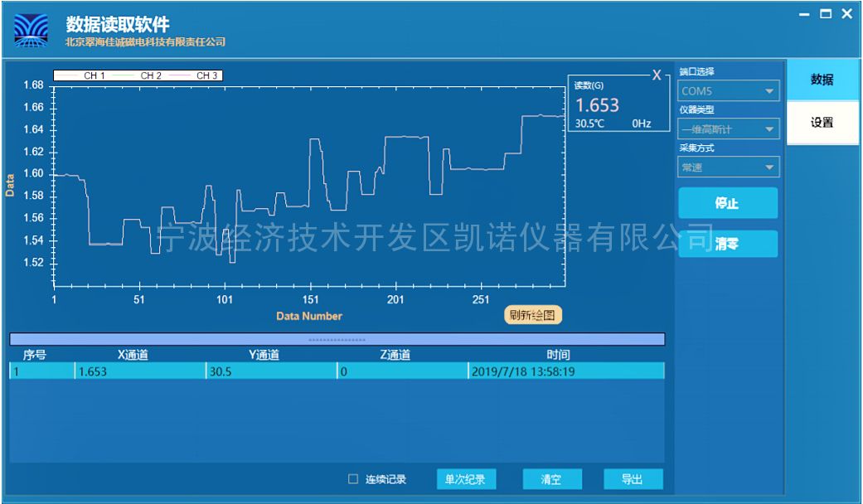Click the 刷新绘图 refresh chart button
Screen dimensions: 863x504
[533, 315]
